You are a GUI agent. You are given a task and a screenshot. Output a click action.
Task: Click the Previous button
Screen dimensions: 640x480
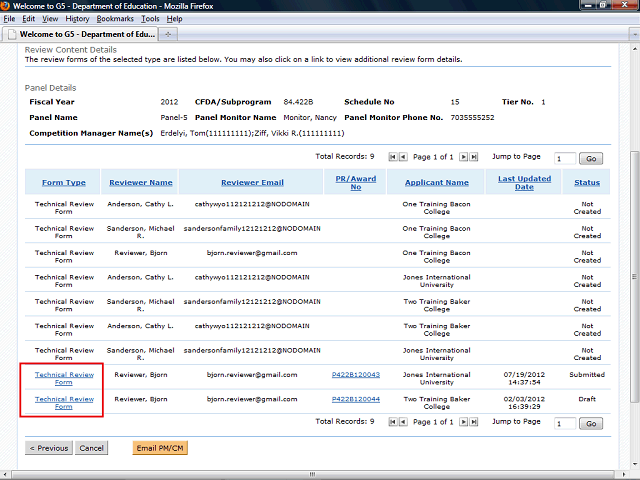(x=48, y=448)
